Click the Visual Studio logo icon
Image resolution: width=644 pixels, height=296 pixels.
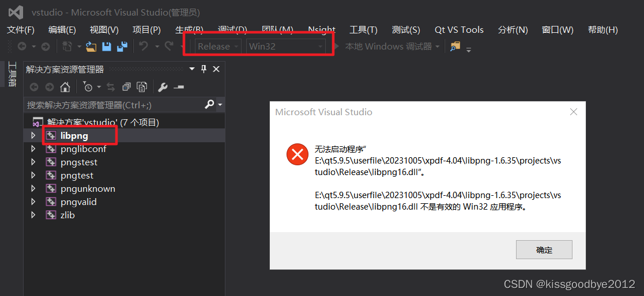pos(16,13)
